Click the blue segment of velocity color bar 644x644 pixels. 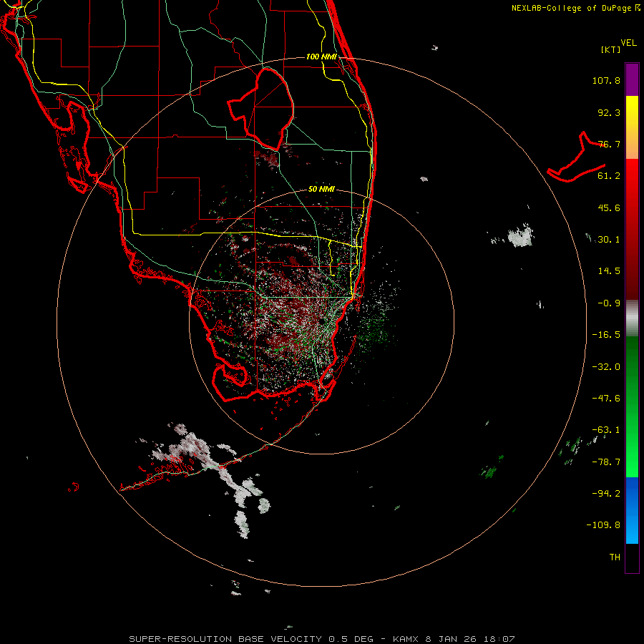(x=632, y=510)
